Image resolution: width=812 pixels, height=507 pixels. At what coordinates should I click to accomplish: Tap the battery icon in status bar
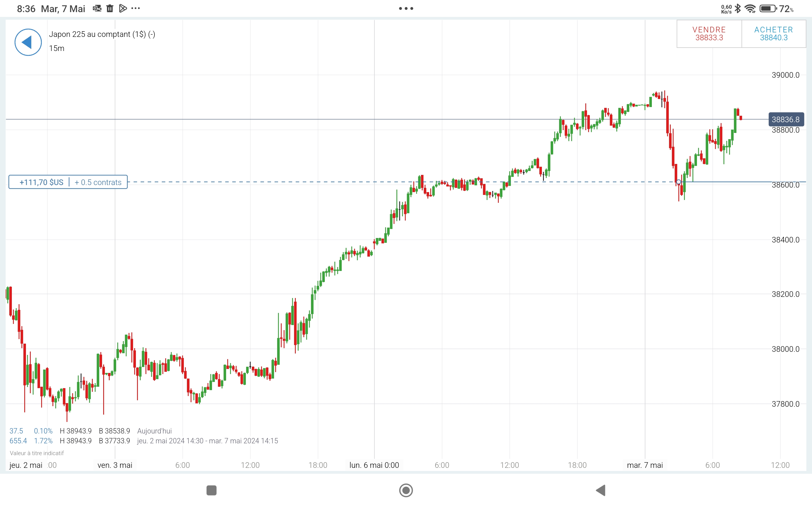pyautogui.click(x=768, y=8)
